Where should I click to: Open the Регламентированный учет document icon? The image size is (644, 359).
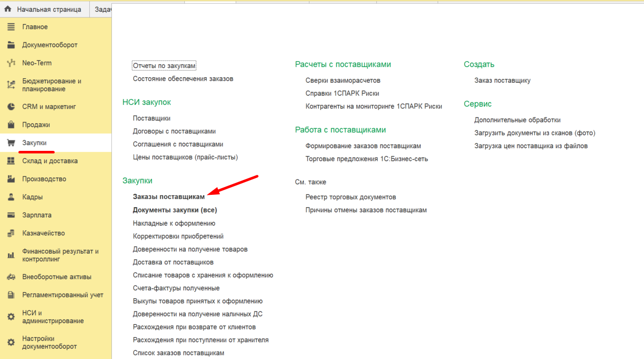coord(11,295)
